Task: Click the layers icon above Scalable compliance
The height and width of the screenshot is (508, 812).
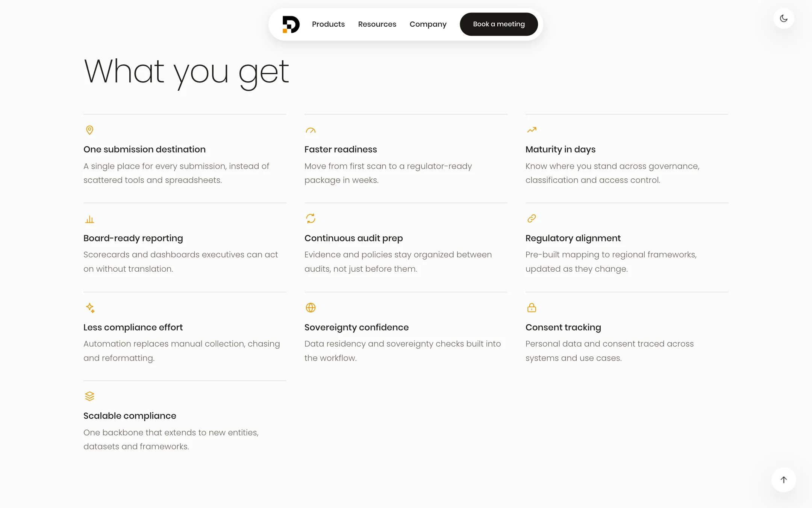Action: [x=89, y=396]
